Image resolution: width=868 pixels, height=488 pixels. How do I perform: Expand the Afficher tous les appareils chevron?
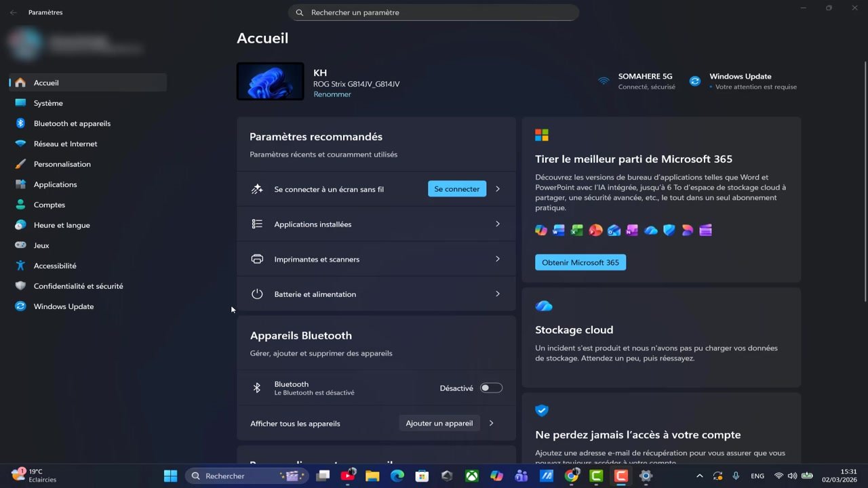click(x=492, y=423)
